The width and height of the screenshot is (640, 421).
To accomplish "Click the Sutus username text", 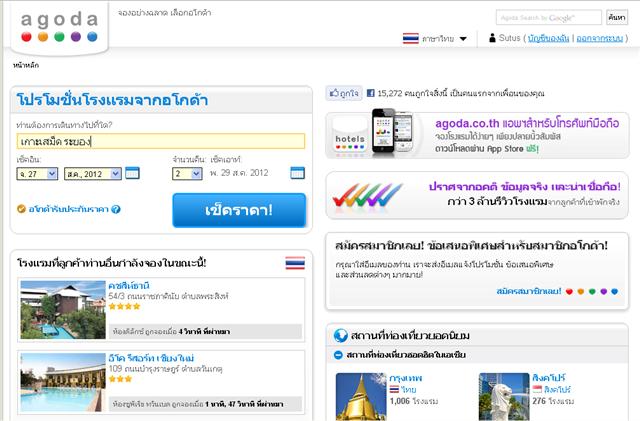I will click(x=510, y=38).
